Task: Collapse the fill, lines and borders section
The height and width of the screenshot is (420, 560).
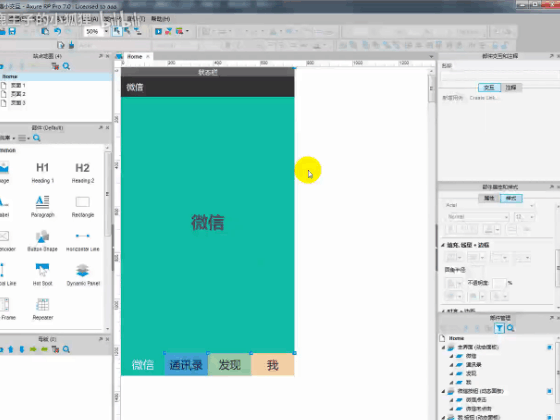Action: click(443, 245)
